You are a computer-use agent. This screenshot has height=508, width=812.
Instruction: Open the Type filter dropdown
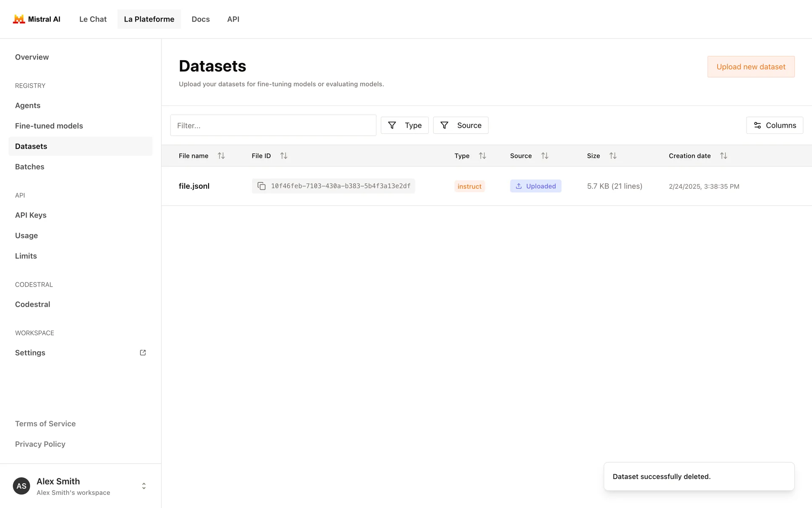click(404, 125)
